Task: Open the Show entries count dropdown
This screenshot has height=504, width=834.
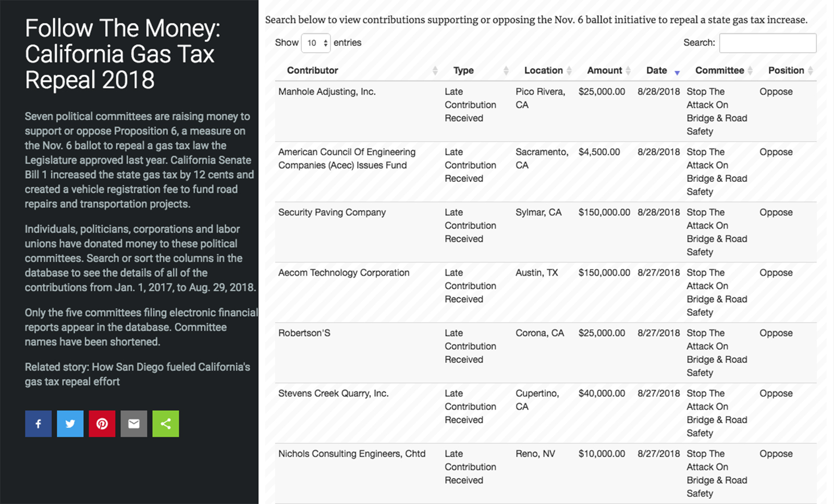Action: [316, 43]
